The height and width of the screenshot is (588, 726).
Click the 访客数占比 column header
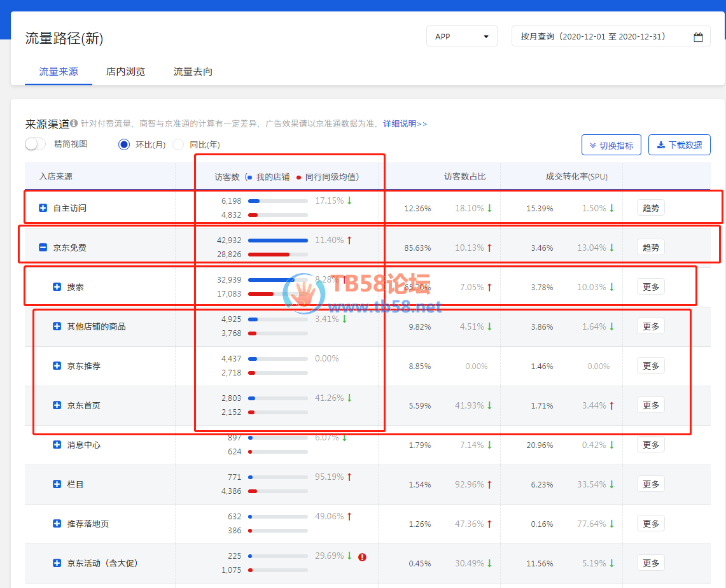point(464,176)
